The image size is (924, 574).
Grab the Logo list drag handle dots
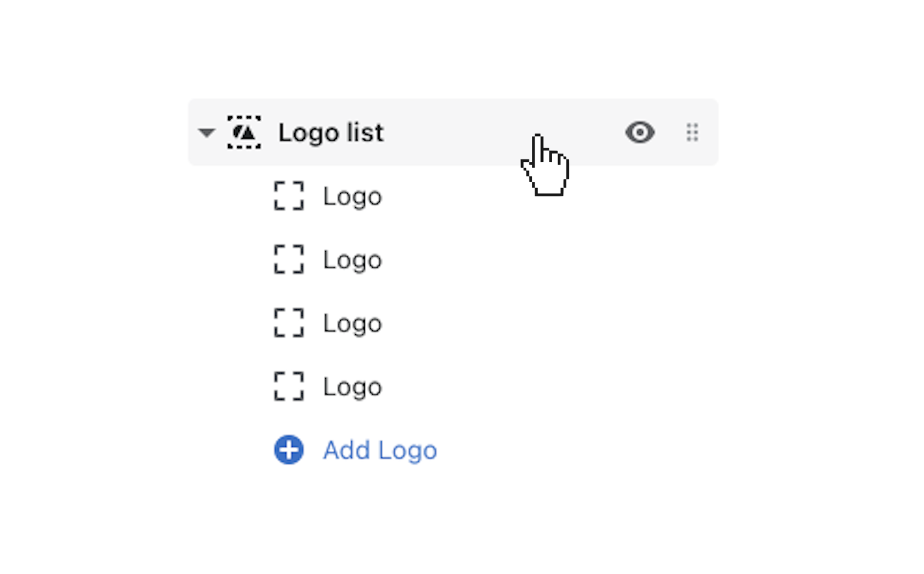[692, 132]
